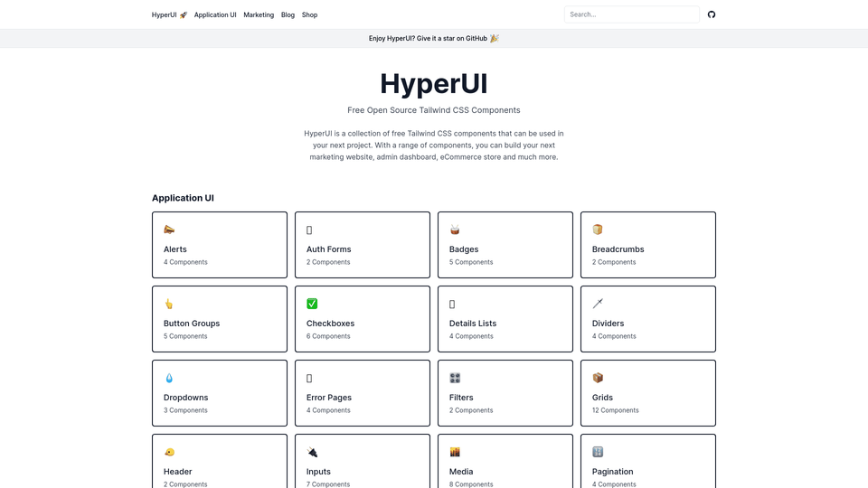Screen dimensions: 868x488
Task: Click the large HyperUI page heading
Action: tap(433, 84)
